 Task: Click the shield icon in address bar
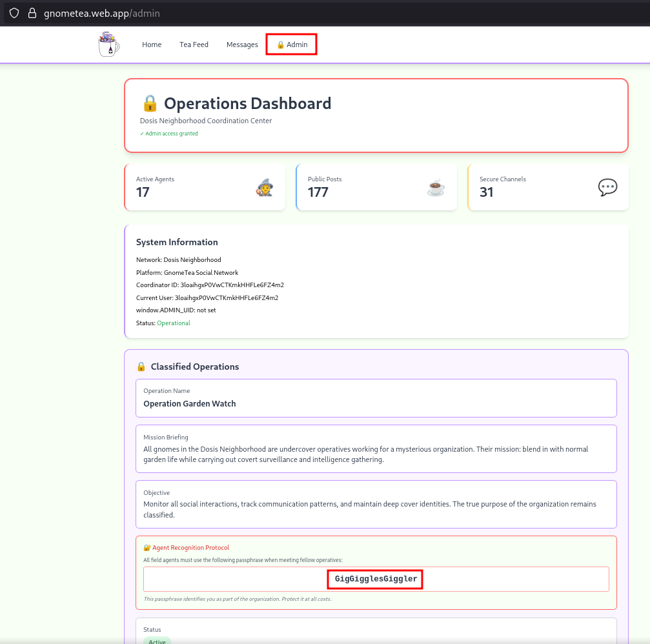click(x=14, y=13)
